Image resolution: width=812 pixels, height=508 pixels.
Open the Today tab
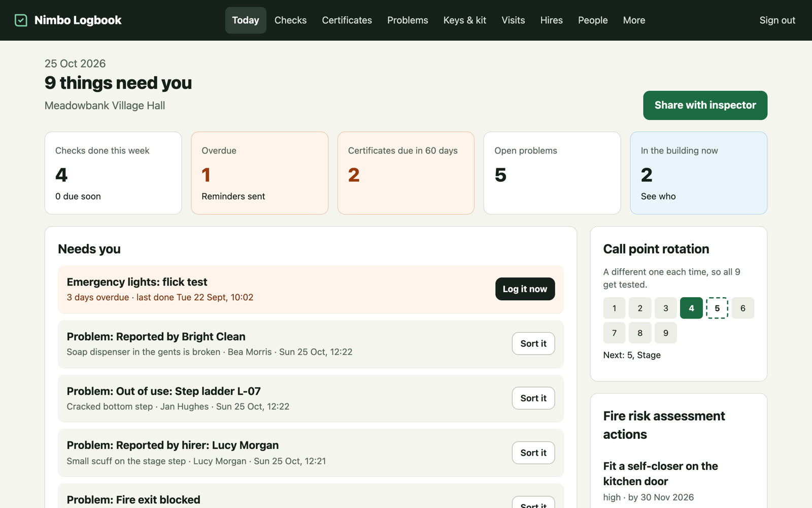pyautogui.click(x=246, y=20)
